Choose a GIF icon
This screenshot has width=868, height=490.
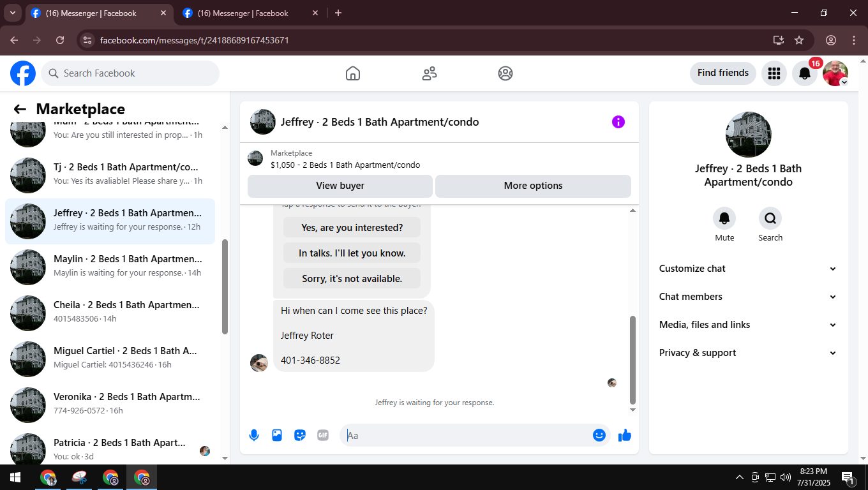coord(323,435)
